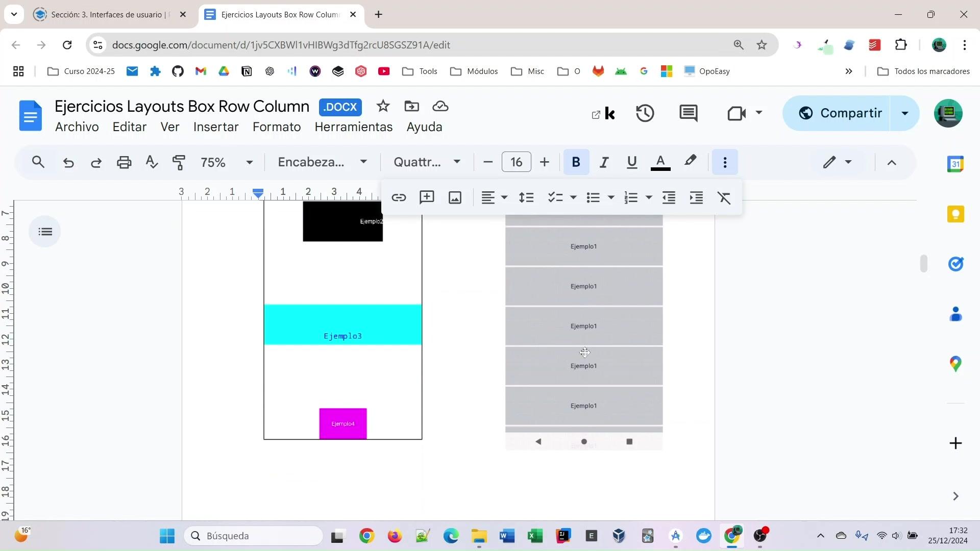980x551 pixels.
Task: Open the text color picker
Action: [660, 162]
